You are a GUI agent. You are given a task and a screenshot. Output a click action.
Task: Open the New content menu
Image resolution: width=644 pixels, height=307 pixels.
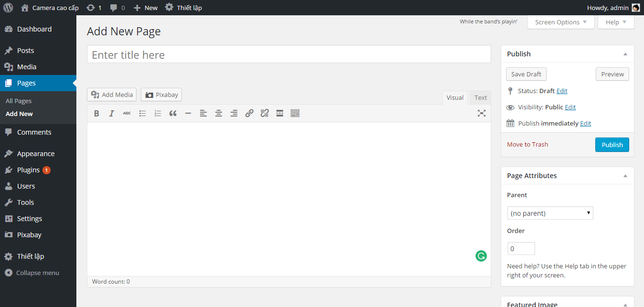coord(146,8)
